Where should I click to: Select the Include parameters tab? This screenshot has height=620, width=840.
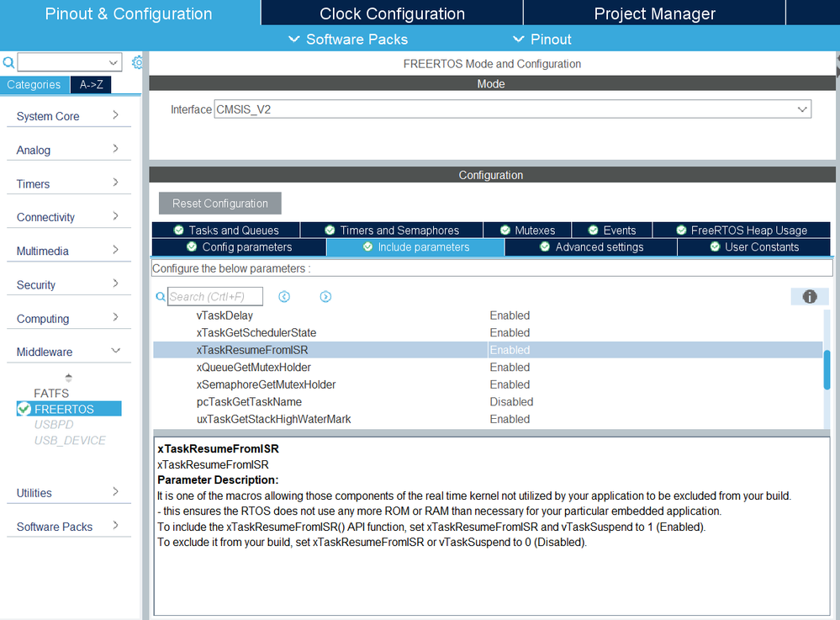coord(415,246)
